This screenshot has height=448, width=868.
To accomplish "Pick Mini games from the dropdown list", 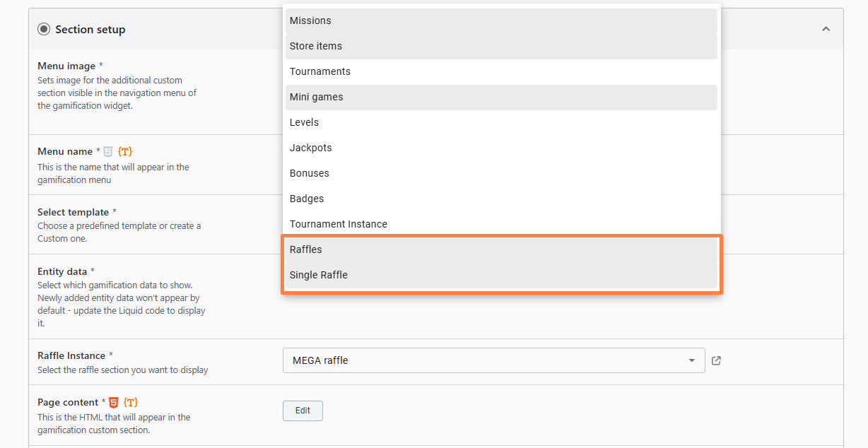I will (501, 97).
